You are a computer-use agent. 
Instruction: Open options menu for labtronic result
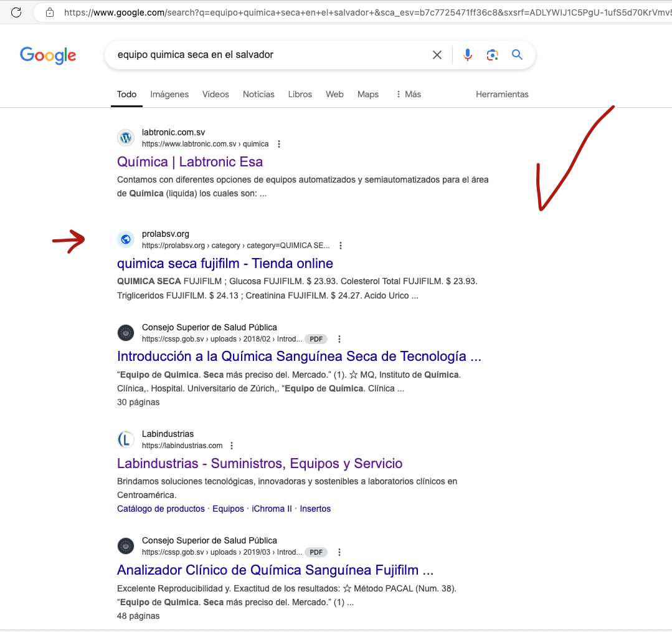click(x=279, y=144)
